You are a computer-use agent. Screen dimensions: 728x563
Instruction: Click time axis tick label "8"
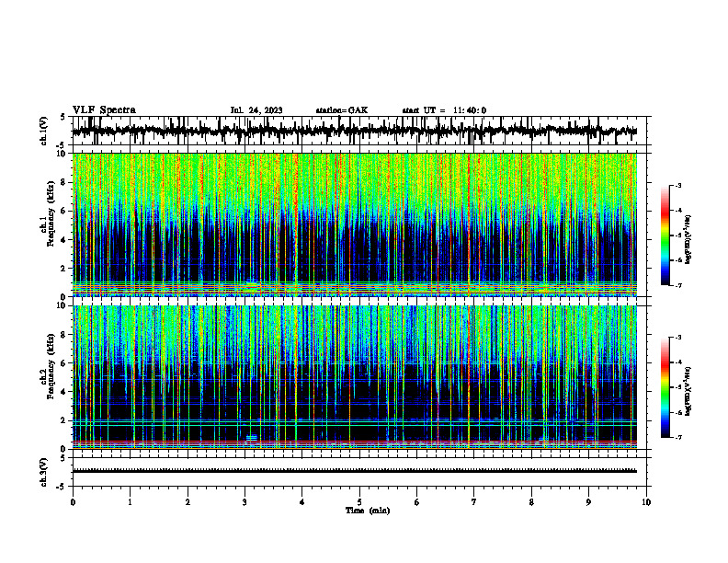531,502
